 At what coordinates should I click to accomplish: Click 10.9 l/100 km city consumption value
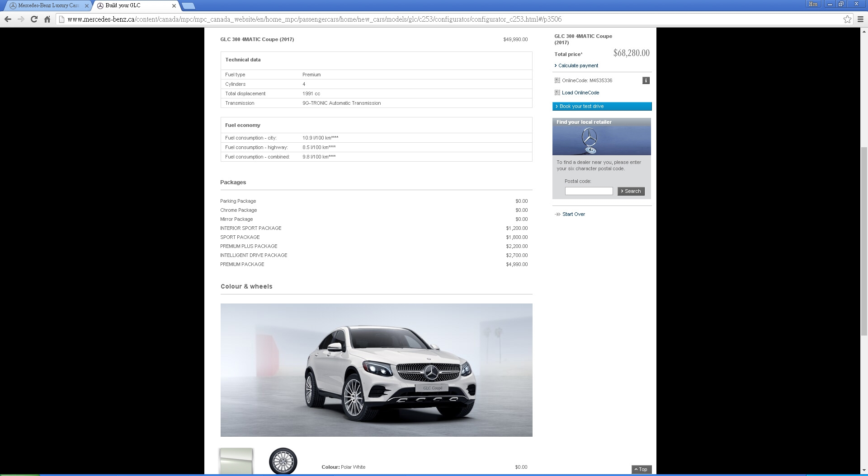pyautogui.click(x=320, y=138)
